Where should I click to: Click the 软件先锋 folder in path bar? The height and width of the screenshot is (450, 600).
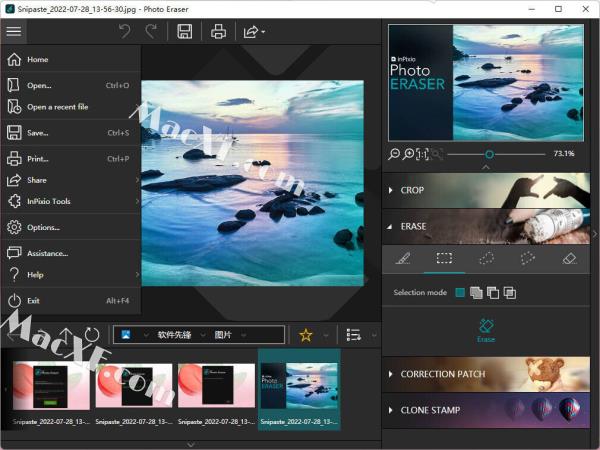pyautogui.click(x=174, y=335)
